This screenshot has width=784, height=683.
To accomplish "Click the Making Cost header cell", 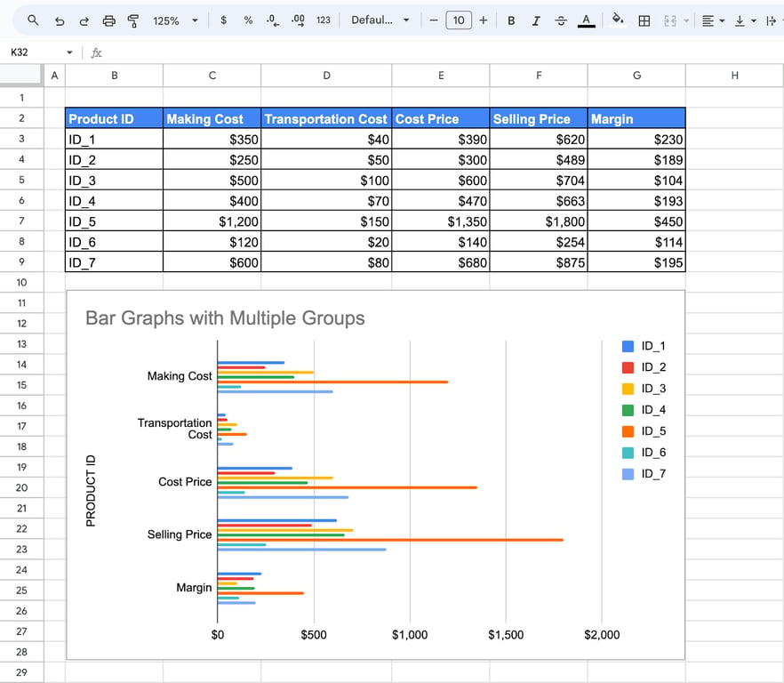I will pyautogui.click(x=212, y=118).
